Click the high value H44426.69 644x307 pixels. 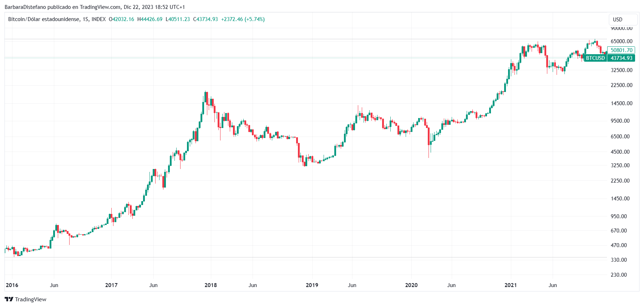(150, 19)
